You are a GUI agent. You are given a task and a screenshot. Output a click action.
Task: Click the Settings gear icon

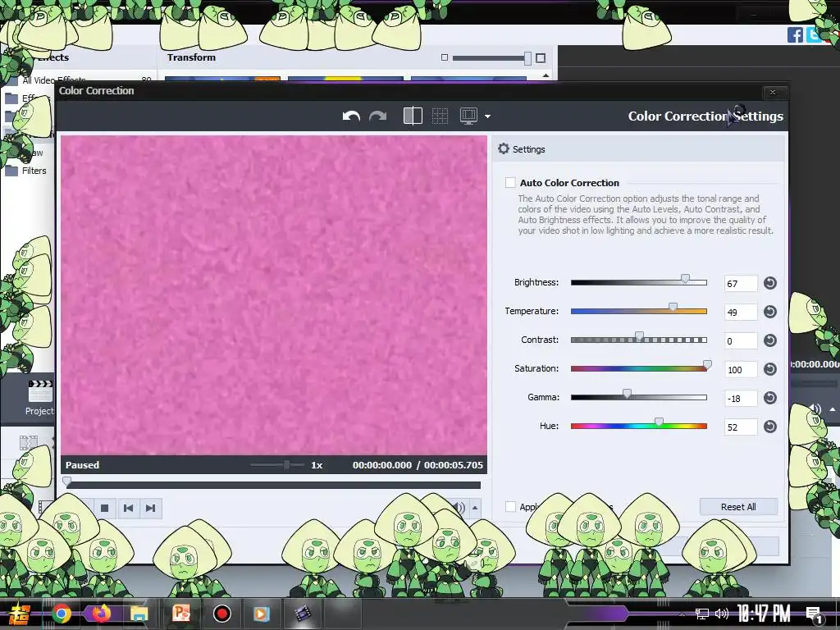tap(503, 149)
